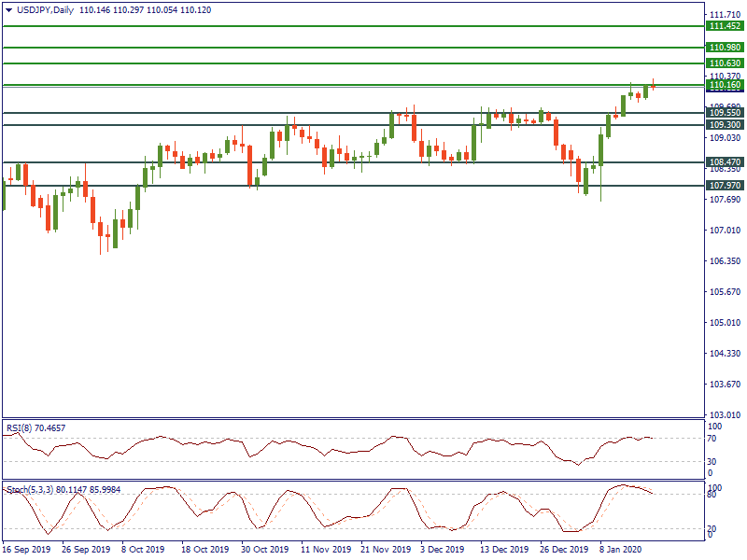Select the 30 Oct 2019 date label
This screenshot has height=560, width=747.
point(265,550)
